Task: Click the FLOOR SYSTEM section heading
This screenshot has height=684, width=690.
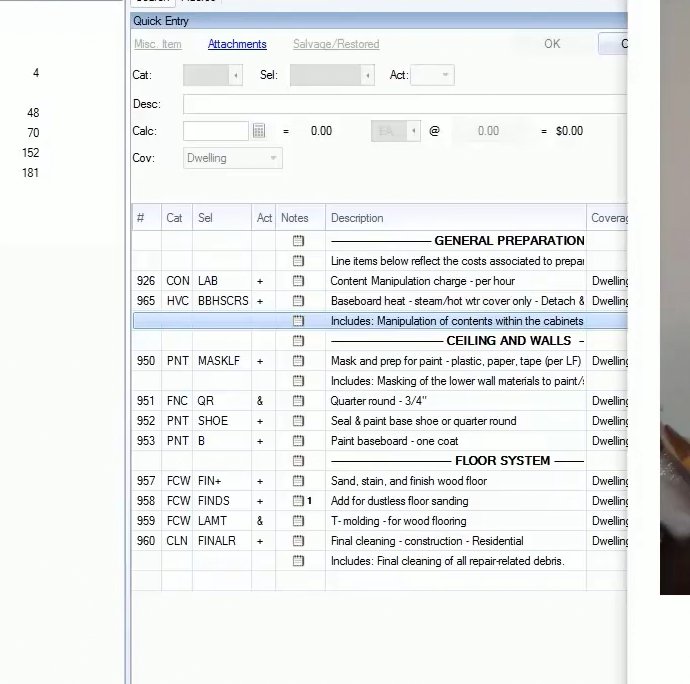Action: point(503,461)
